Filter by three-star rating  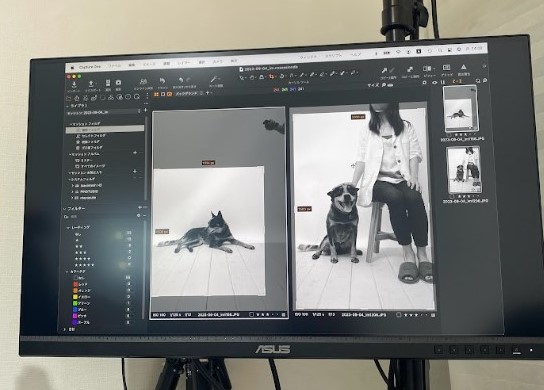pos(81,252)
